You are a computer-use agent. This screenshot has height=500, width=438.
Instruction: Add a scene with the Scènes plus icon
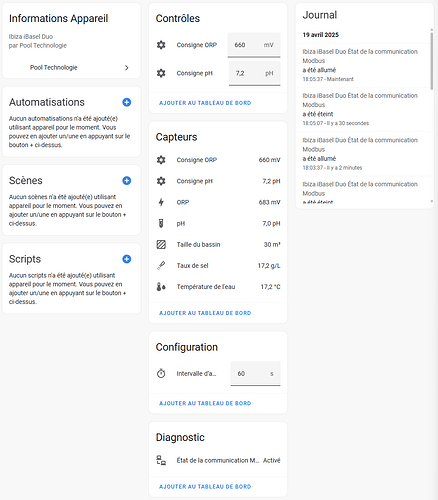tap(127, 181)
